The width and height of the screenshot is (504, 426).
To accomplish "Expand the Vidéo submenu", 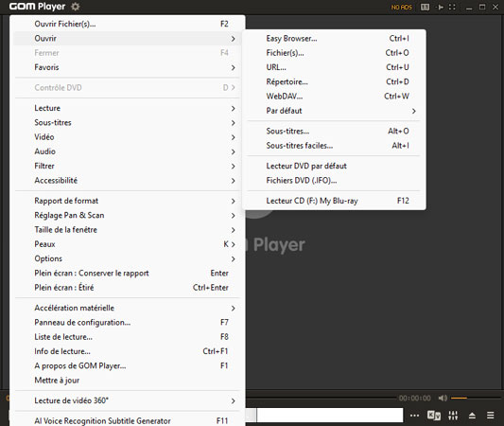I will pyautogui.click(x=128, y=137).
